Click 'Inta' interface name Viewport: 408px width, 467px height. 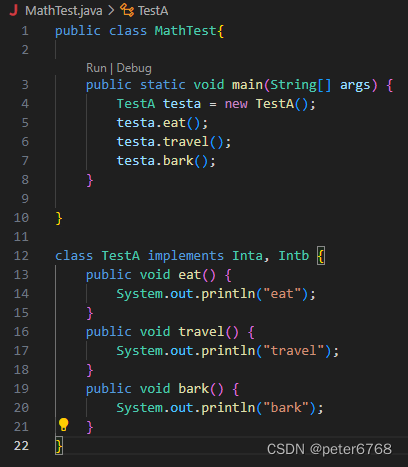tap(247, 256)
